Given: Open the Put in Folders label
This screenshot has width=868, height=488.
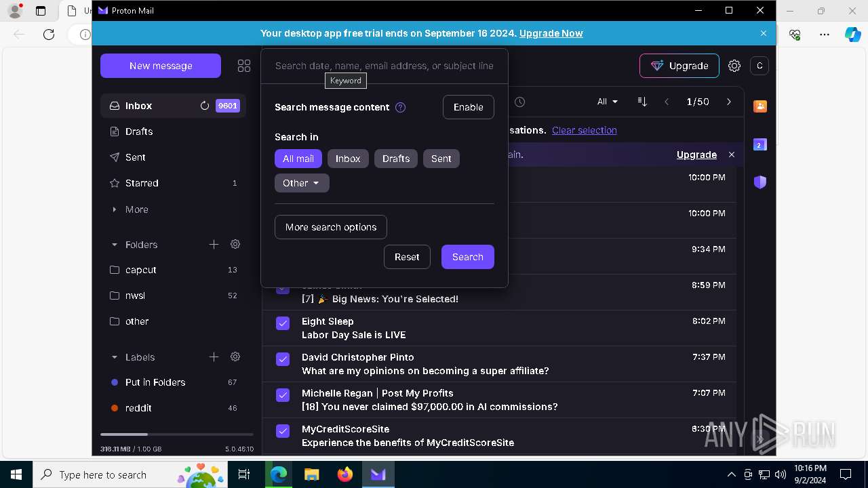Looking at the screenshot, I should point(173,382).
